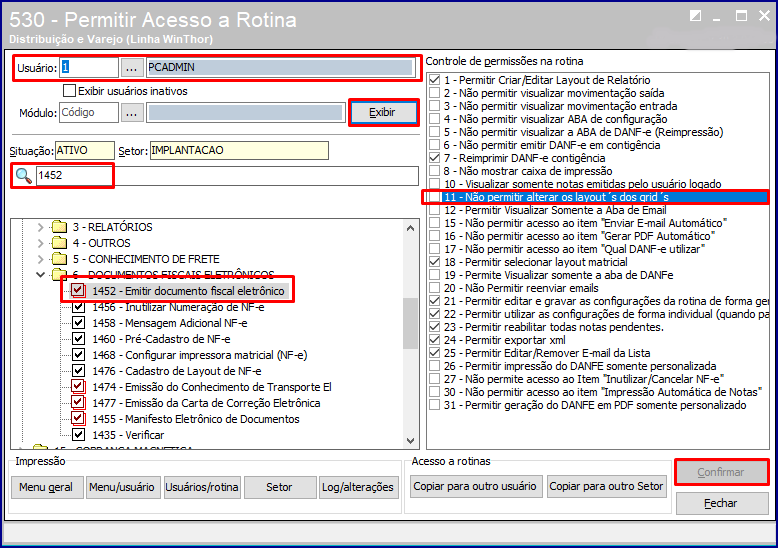Uncheck permission 1 - Permitir Criar/Editar Layout de Relatório
This screenshot has height=548, width=778.
pos(435,80)
